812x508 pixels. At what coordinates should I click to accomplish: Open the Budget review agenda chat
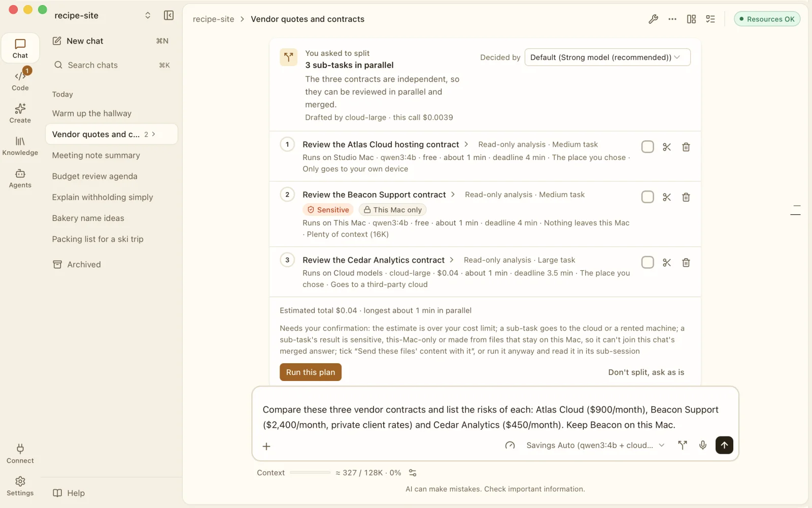click(112, 176)
